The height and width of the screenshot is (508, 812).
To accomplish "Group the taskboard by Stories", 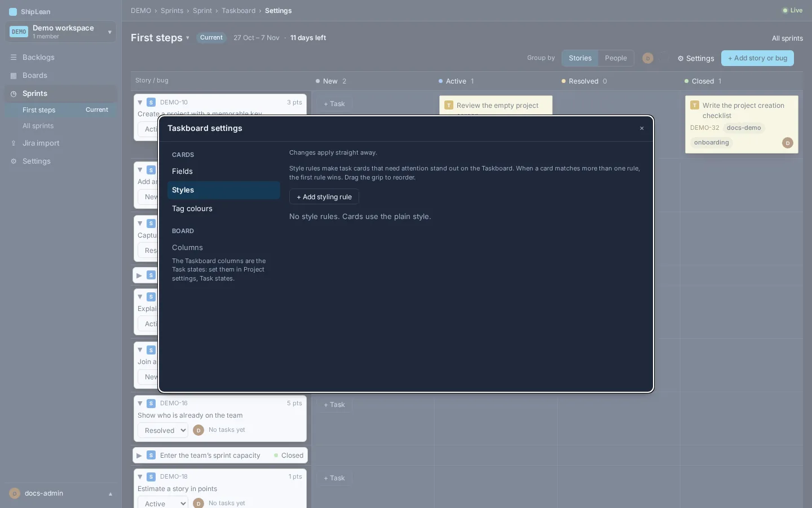I will coord(580,58).
